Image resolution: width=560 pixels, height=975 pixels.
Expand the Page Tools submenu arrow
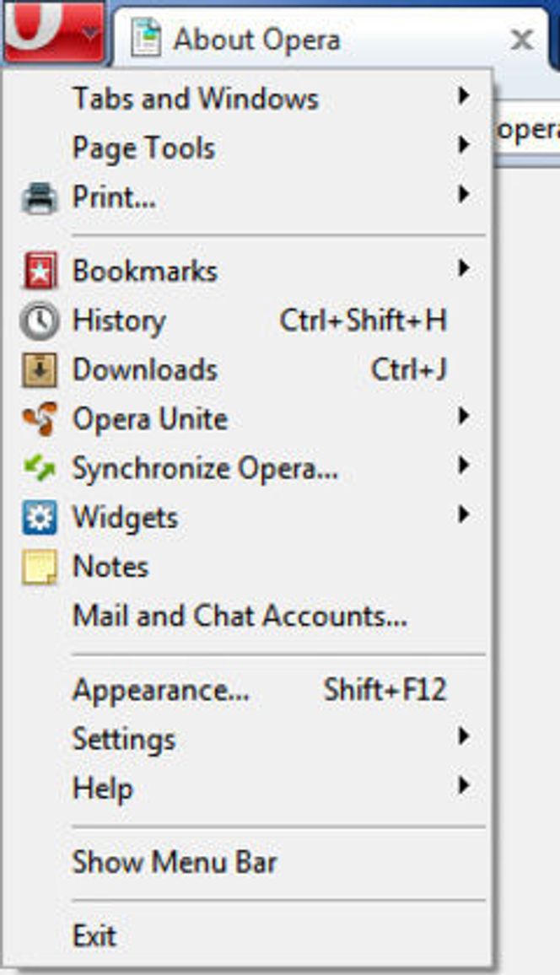pyautogui.click(x=462, y=145)
